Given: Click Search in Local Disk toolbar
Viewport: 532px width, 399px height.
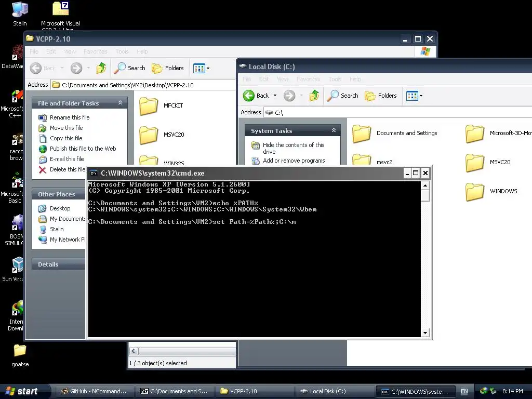Looking at the screenshot, I should pyautogui.click(x=343, y=96).
